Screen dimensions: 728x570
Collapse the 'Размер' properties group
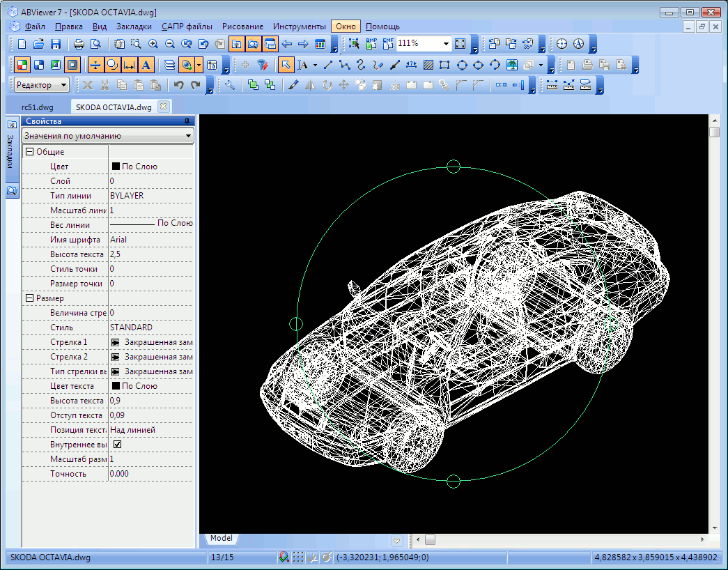[29, 298]
